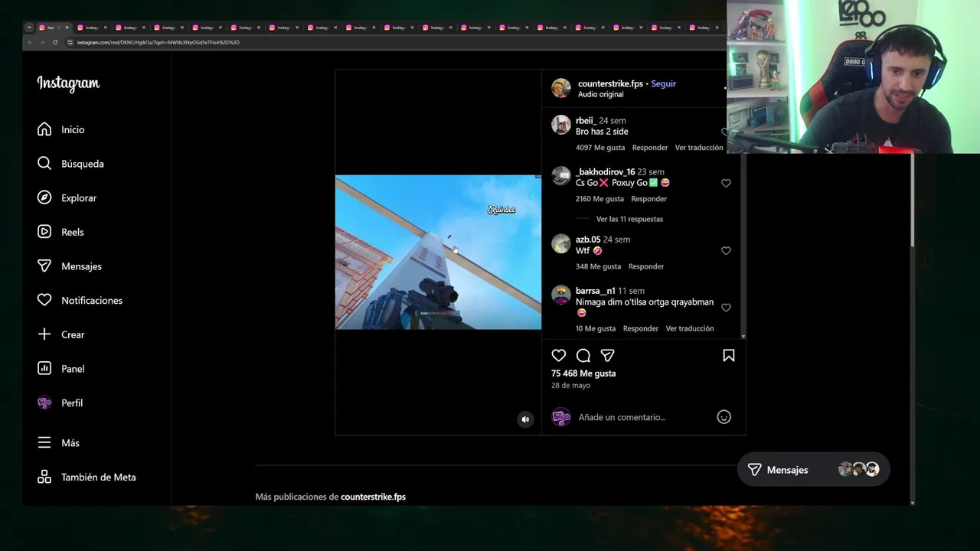Reply to rbeii_ comment with Responder
The image size is (980, 551).
(650, 148)
